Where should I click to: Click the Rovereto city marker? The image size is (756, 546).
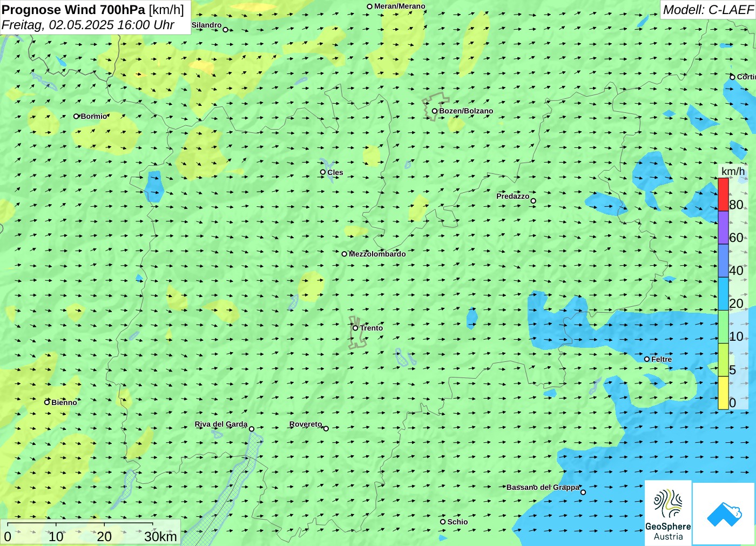point(326,428)
